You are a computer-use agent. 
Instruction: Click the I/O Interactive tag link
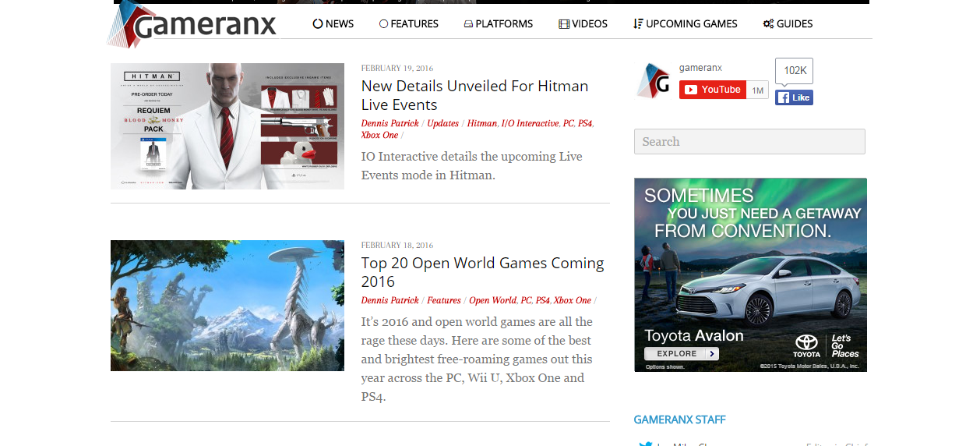point(530,123)
